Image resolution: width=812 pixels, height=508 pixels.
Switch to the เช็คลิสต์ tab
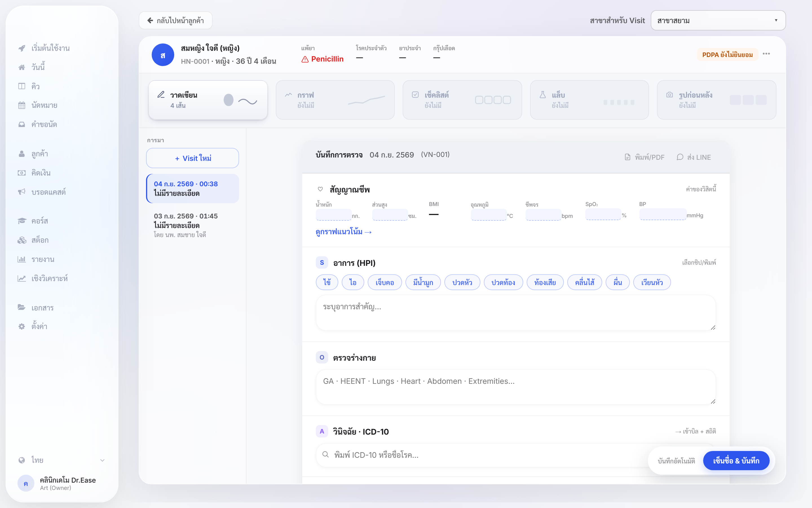pos(462,100)
